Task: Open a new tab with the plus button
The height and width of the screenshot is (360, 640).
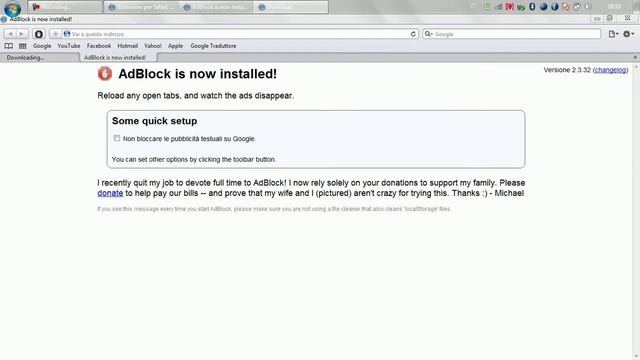Action: pos(635,58)
